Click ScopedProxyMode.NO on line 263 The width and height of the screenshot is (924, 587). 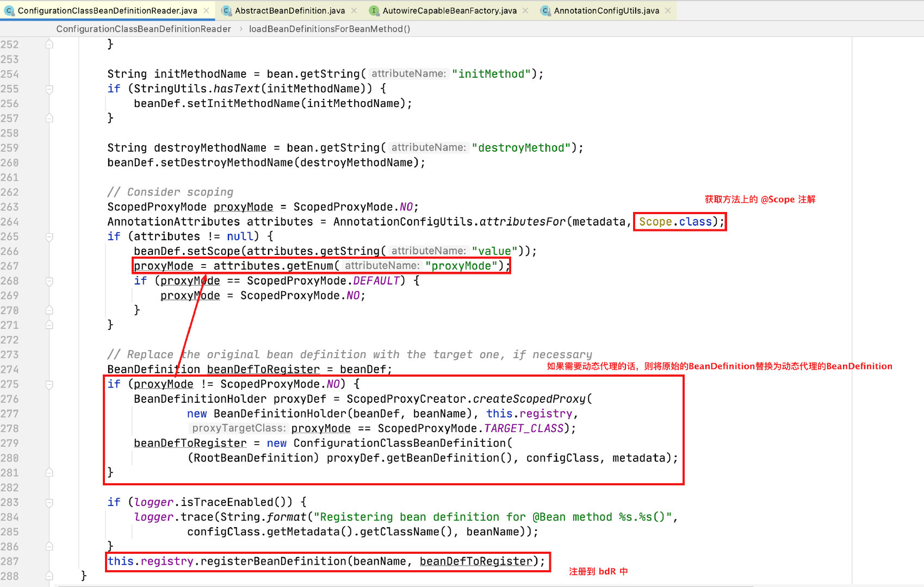pos(353,207)
